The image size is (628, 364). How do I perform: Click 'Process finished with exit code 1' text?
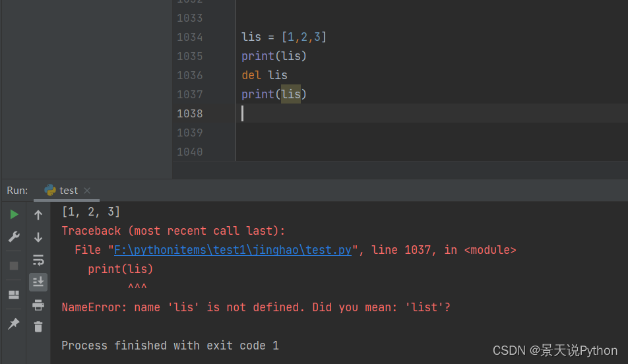click(170, 346)
